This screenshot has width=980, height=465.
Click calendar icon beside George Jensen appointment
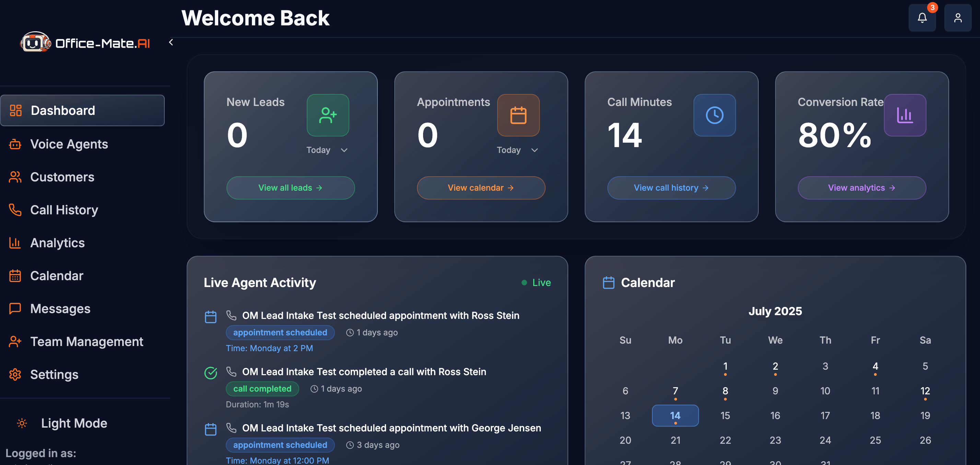pos(210,429)
